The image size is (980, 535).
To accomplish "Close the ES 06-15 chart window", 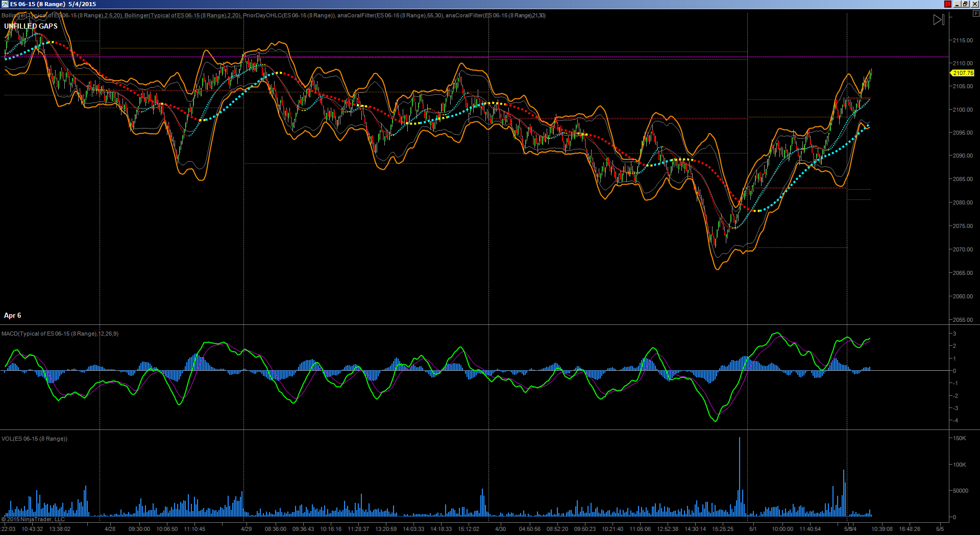I will pyautogui.click(x=974, y=4).
